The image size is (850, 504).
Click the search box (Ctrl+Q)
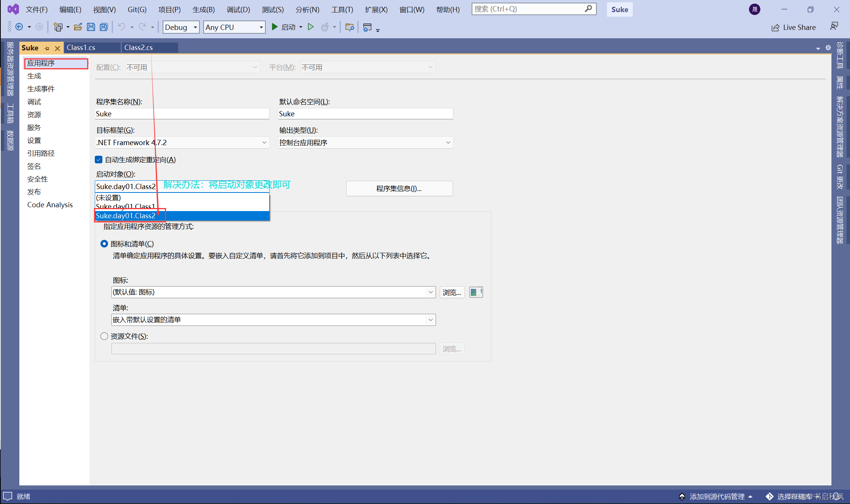coord(534,9)
